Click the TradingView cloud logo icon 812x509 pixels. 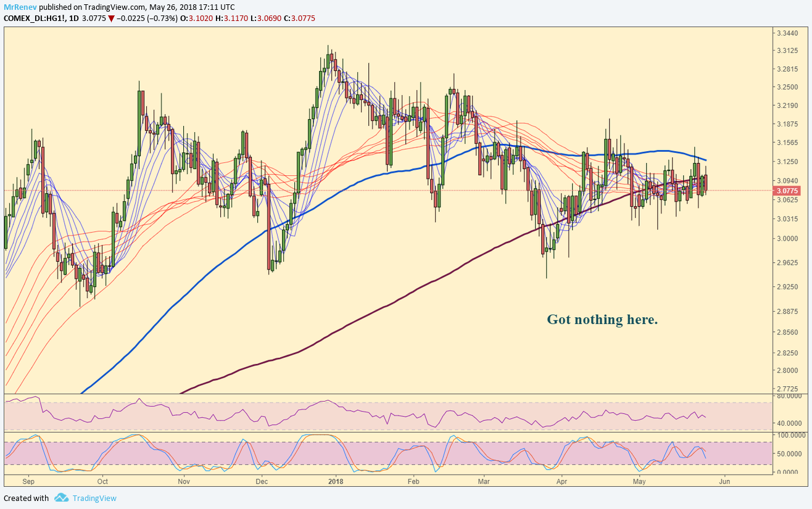(60, 497)
